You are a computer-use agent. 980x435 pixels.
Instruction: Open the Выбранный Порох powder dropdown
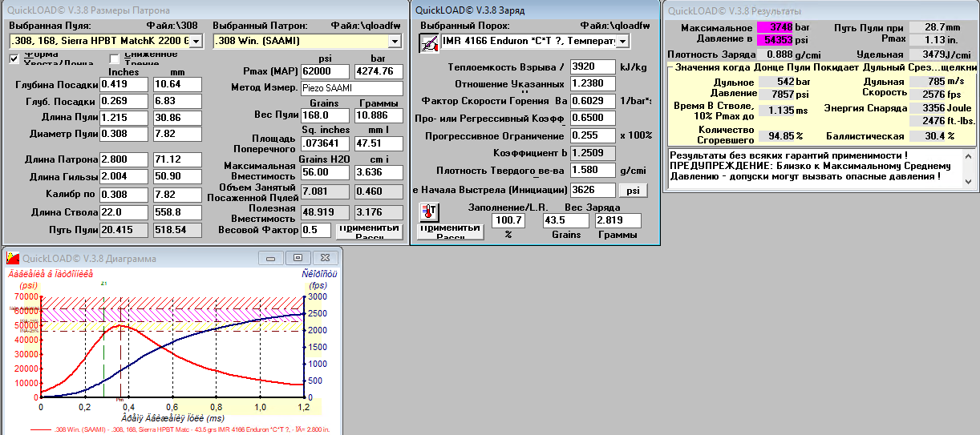pyautogui.click(x=622, y=41)
